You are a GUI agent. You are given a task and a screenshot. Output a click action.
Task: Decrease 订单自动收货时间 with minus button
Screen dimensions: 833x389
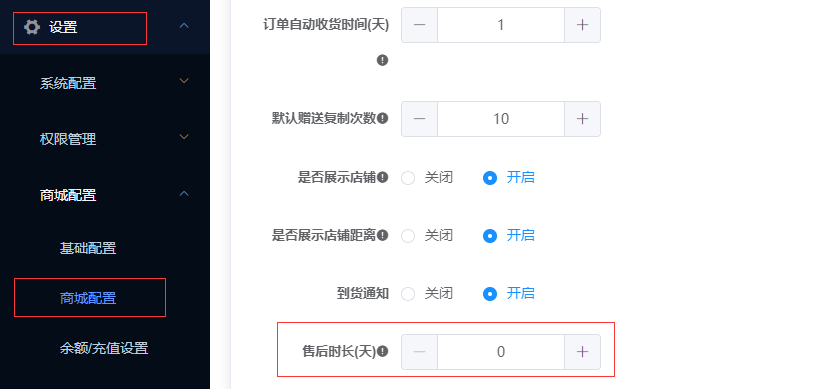pos(420,25)
